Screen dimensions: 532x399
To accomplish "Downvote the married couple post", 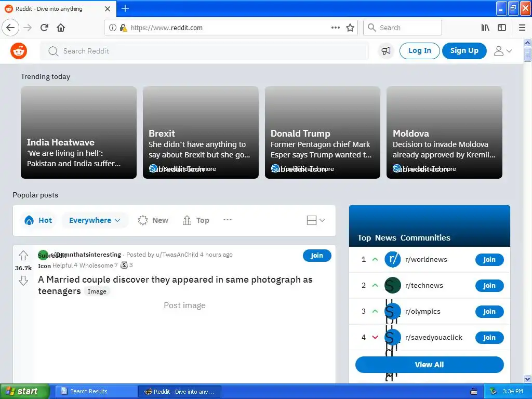I will (x=23, y=281).
